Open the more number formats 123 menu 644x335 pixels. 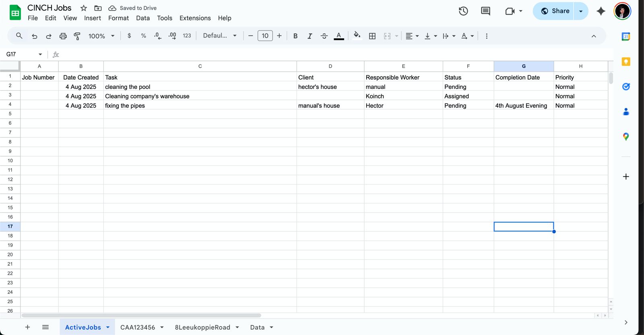pyautogui.click(x=187, y=36)
